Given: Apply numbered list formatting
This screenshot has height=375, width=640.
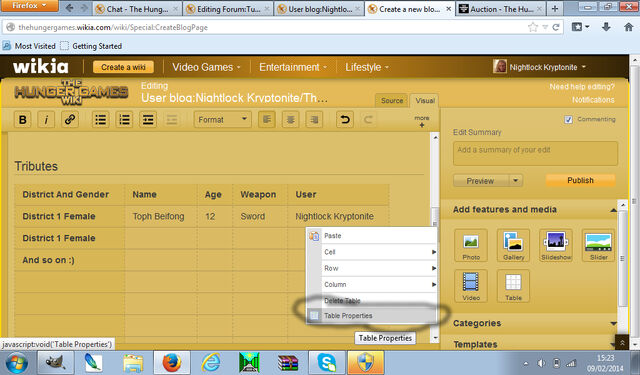Looking at the screenshot, I should click(x=124, y=120).
